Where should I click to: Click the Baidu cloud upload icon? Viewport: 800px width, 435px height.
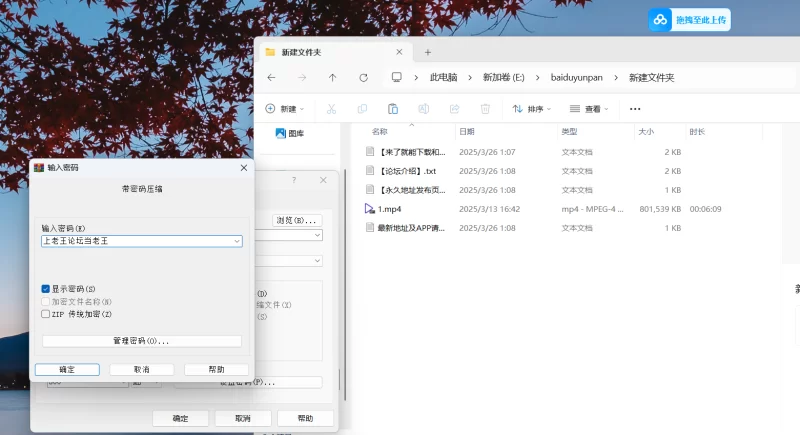[661, 20]
